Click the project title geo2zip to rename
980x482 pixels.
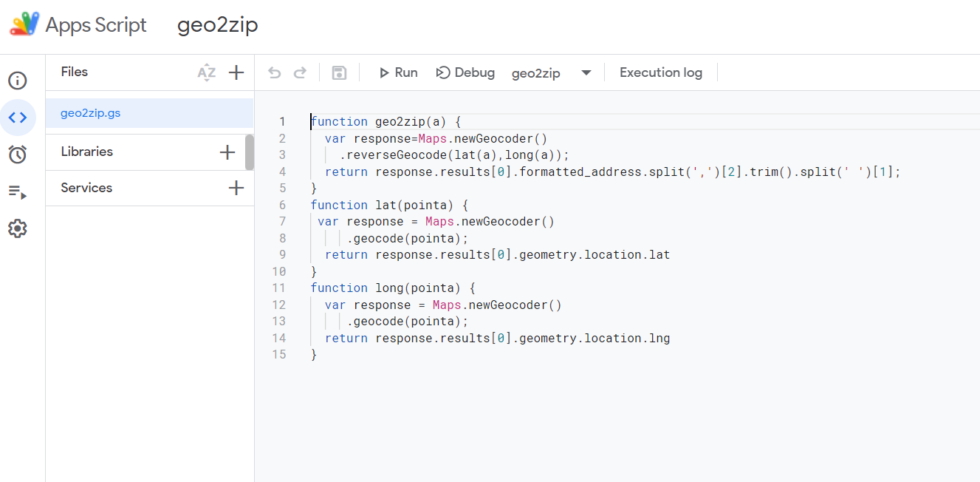click(217, 24)
